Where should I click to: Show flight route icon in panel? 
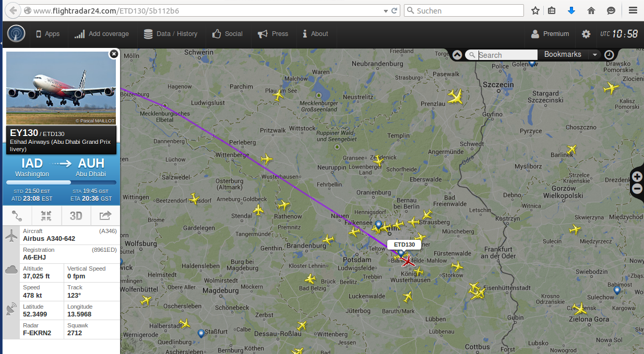(17, 216)
